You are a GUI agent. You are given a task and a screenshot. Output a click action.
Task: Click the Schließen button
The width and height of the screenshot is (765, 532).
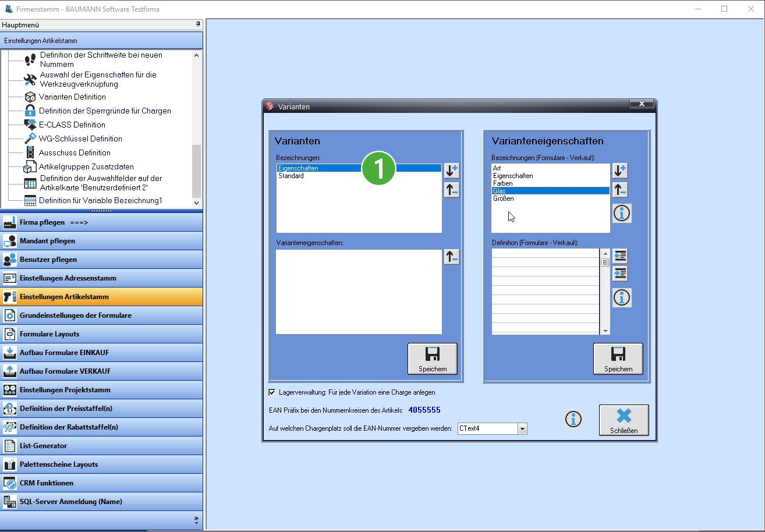coord(624,420)
